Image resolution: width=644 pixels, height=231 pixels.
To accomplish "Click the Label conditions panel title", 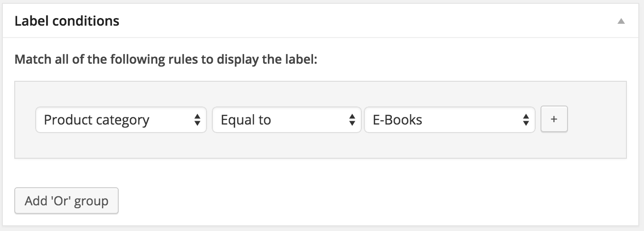I will [67, 21].
